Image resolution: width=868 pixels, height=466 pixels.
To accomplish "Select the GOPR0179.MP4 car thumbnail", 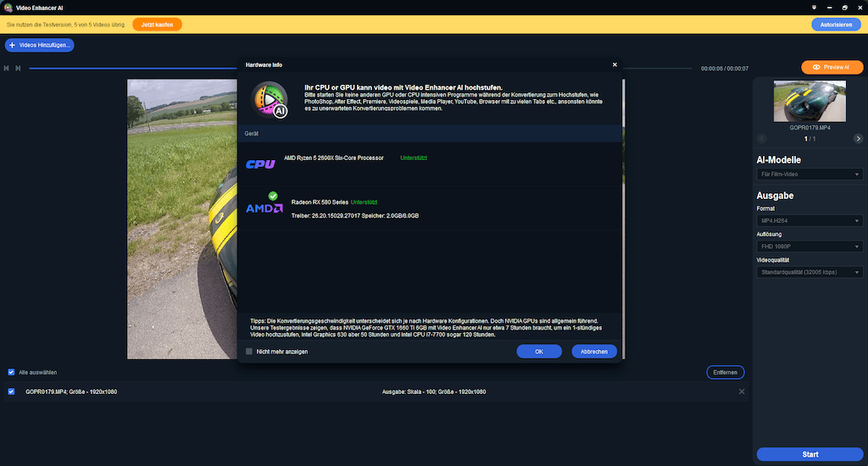I will coord(809,102).
